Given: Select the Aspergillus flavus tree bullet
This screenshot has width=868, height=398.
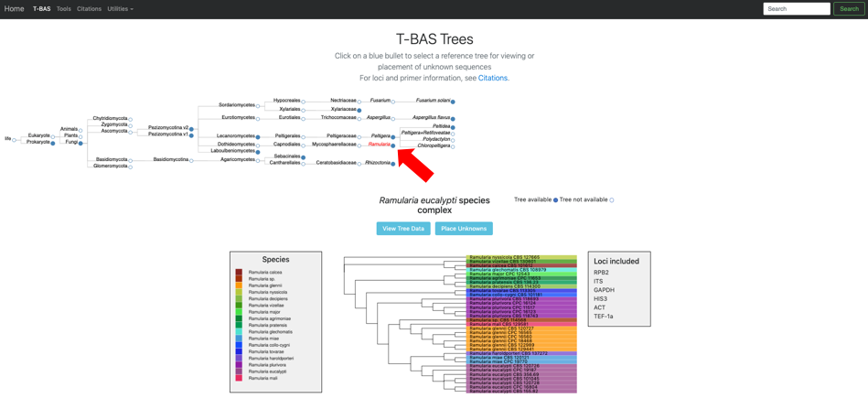Looking at the screenshot, I should pos(454,119).
